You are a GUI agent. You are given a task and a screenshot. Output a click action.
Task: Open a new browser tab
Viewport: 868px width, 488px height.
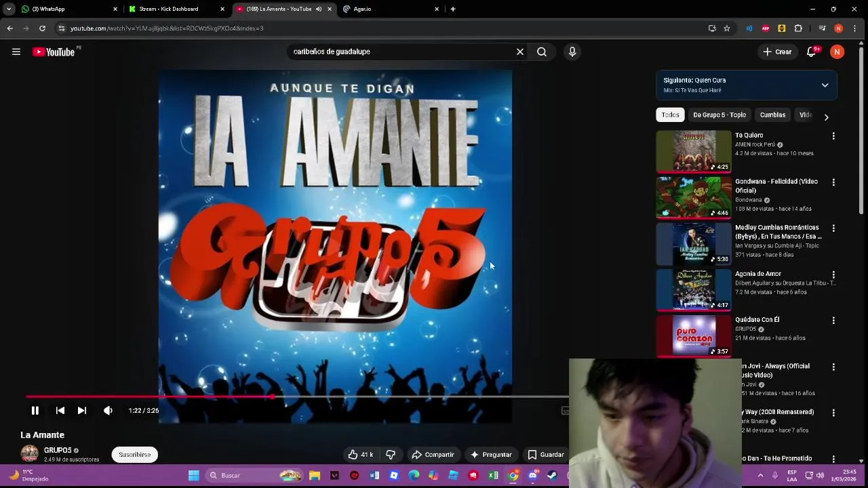453,9
